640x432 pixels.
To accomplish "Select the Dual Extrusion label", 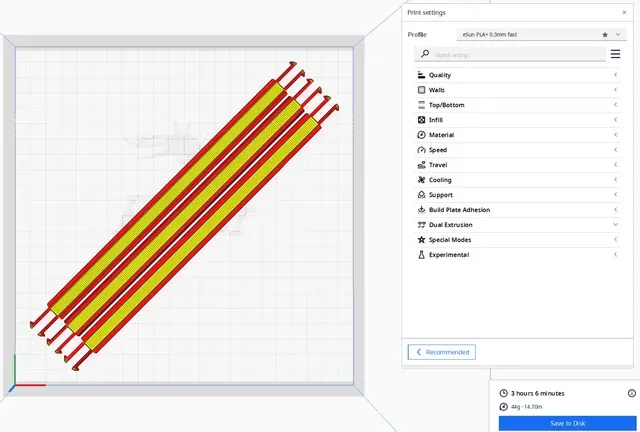I will 451,225.
